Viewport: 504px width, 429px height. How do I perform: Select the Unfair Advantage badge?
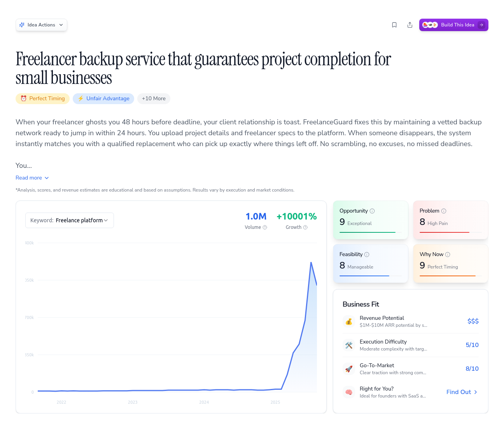(x=103, y=99)
